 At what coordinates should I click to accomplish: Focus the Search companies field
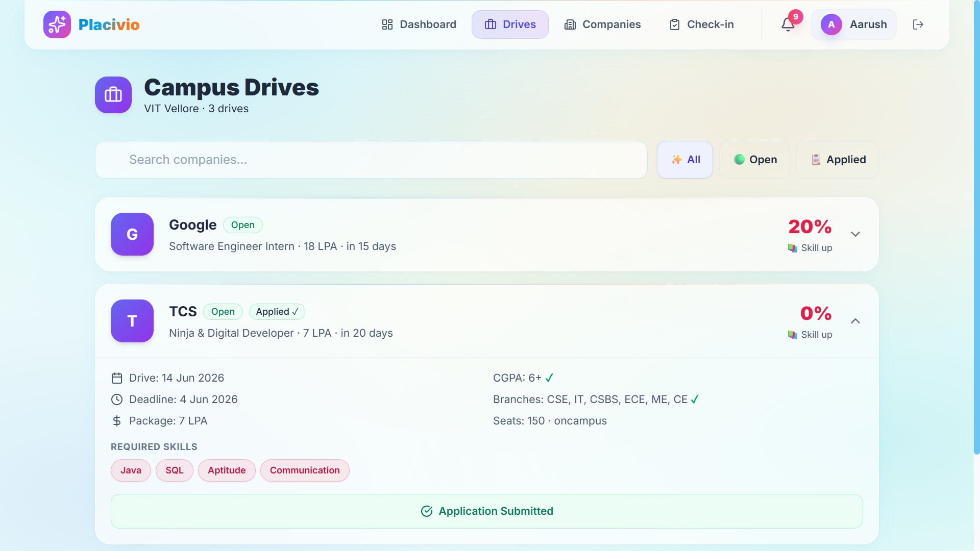click(x=371, y=160)
